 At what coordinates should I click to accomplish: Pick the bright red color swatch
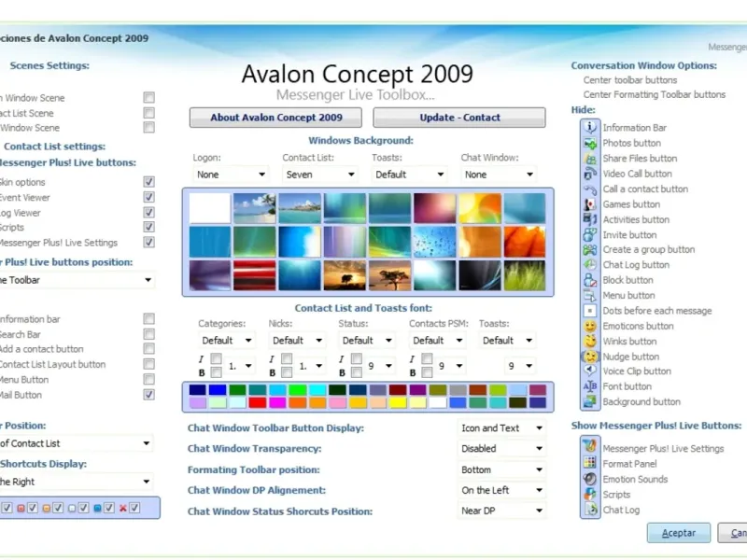pos(258,403)
